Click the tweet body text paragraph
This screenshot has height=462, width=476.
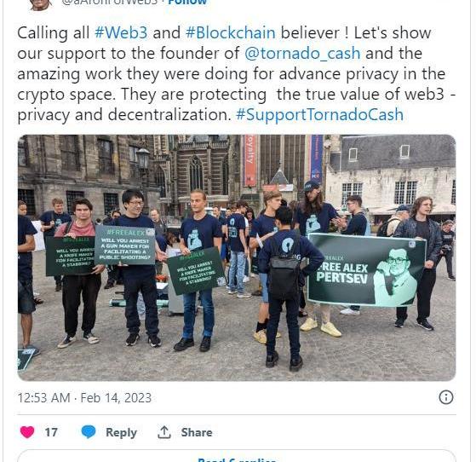[x=237, y=74]
